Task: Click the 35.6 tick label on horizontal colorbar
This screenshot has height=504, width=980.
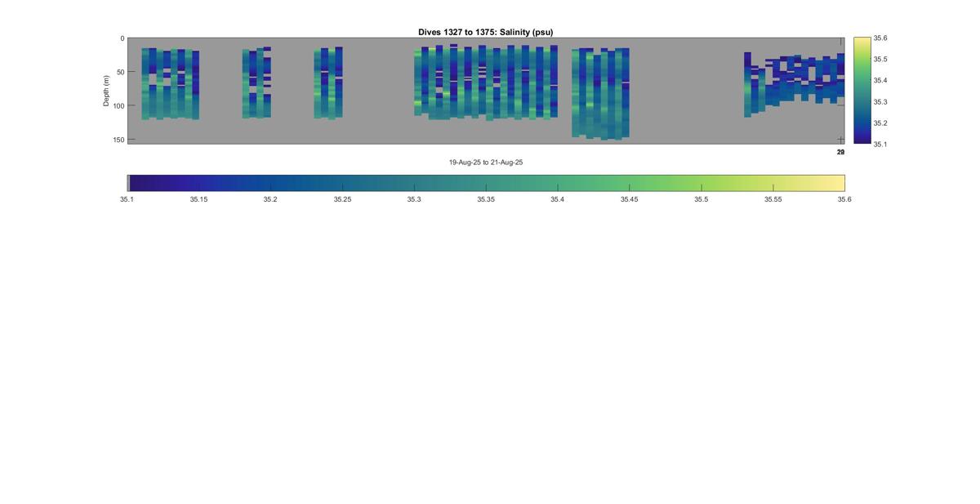Action: [x=844, y=198]
